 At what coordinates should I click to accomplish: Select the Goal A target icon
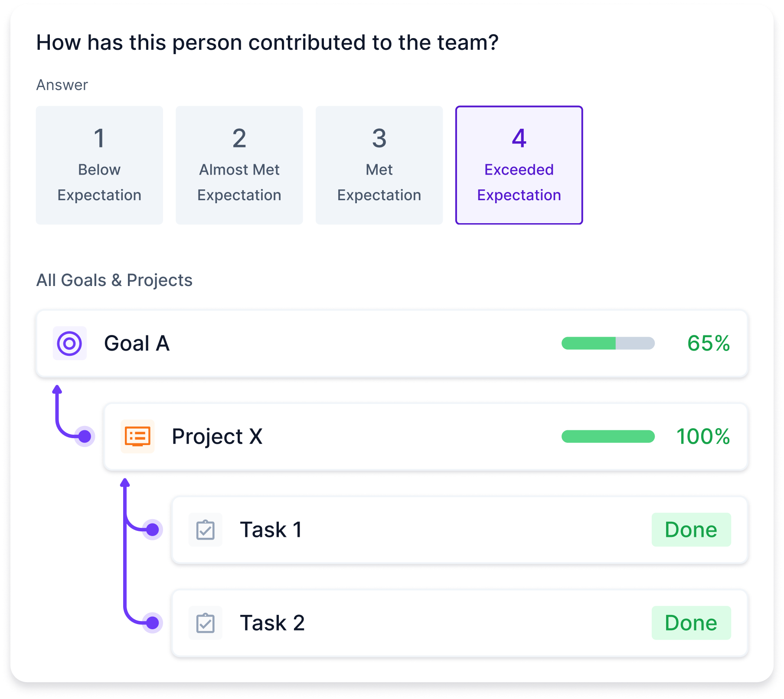(x=70, y=344)
